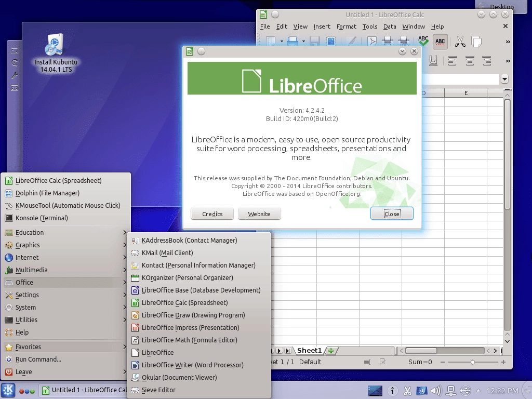Click the zoom out minus button in Calc
Screen dimensions: 532x399
[443, 362]
